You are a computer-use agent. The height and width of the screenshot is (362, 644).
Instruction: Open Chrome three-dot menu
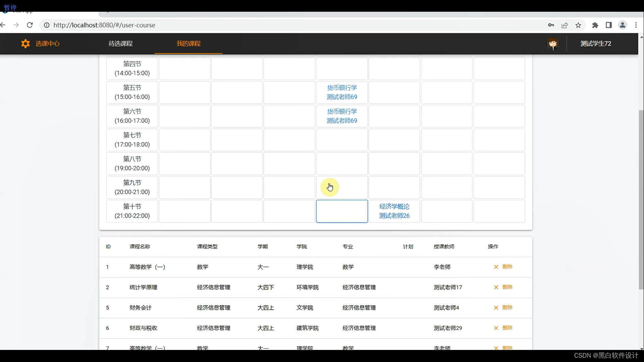(636, 25)
